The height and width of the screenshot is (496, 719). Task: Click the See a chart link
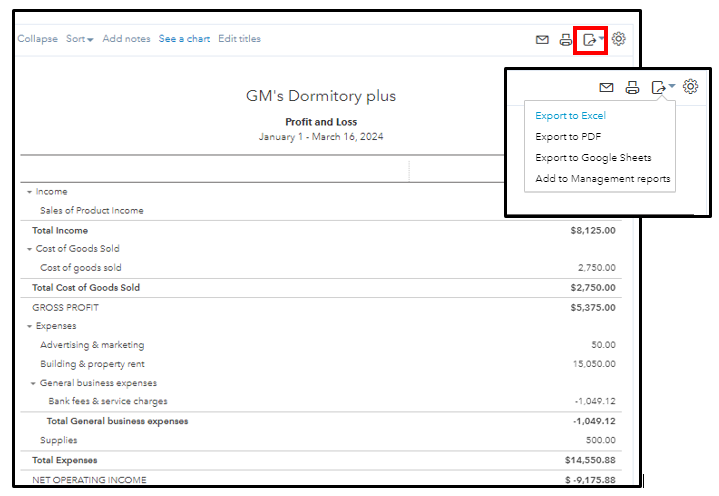coord(184,39)
